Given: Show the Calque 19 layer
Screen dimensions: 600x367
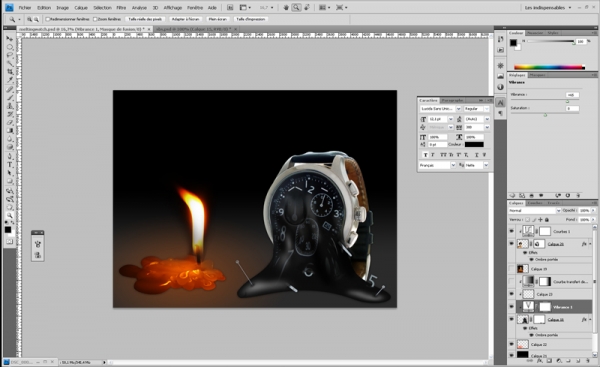Looking at the screenshot, I should [x=512, y=269].
